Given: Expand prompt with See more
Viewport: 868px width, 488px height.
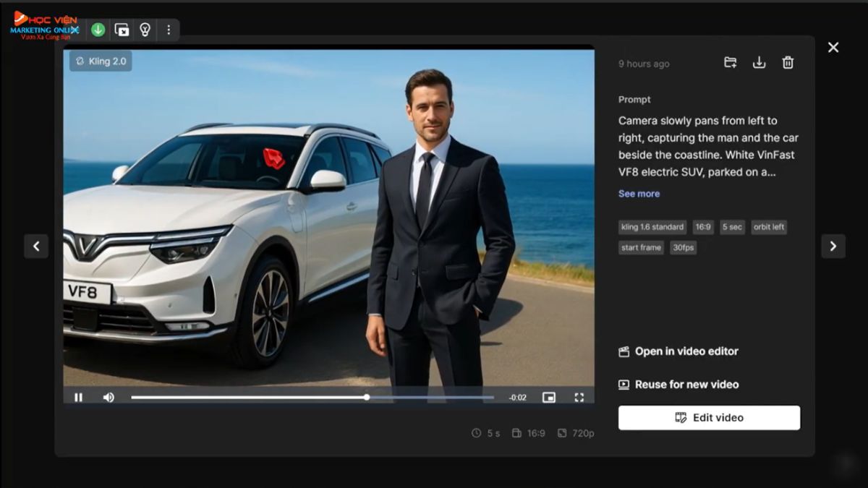Looking at the screenshot, I should click(639, 194).
